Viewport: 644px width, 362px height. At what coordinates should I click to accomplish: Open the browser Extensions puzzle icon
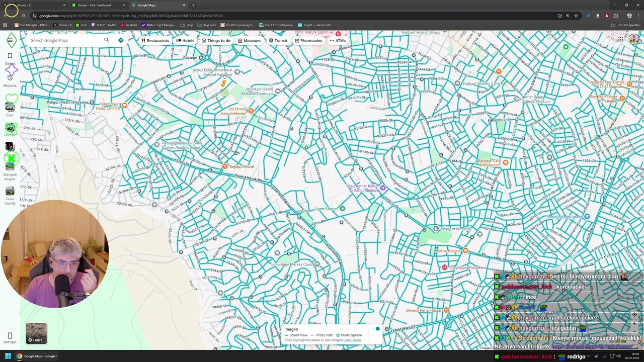(x=616, y=16)
